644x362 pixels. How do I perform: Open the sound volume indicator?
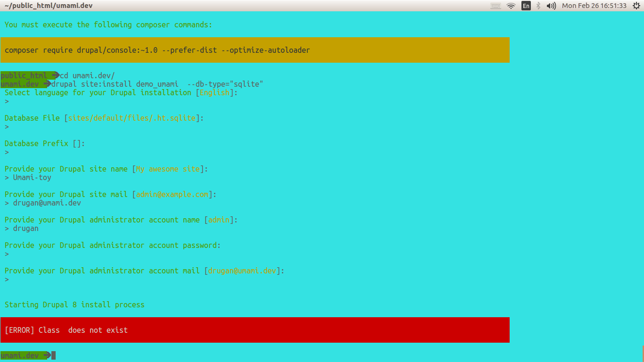551,6
